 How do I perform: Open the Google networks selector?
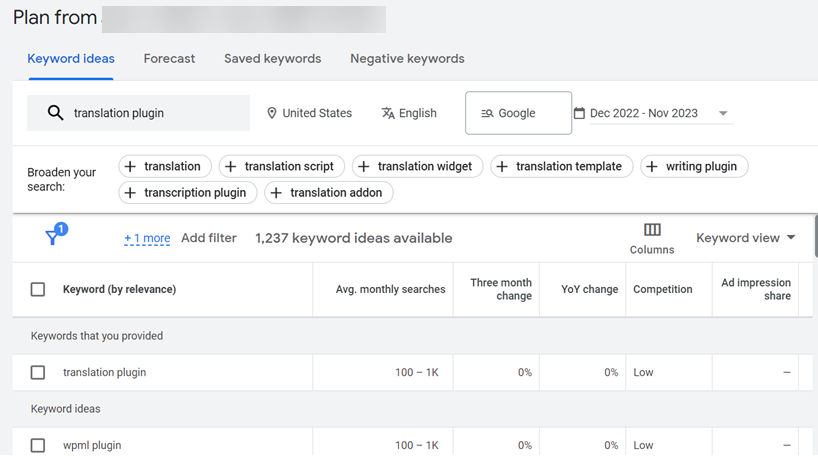pos(519,113)
